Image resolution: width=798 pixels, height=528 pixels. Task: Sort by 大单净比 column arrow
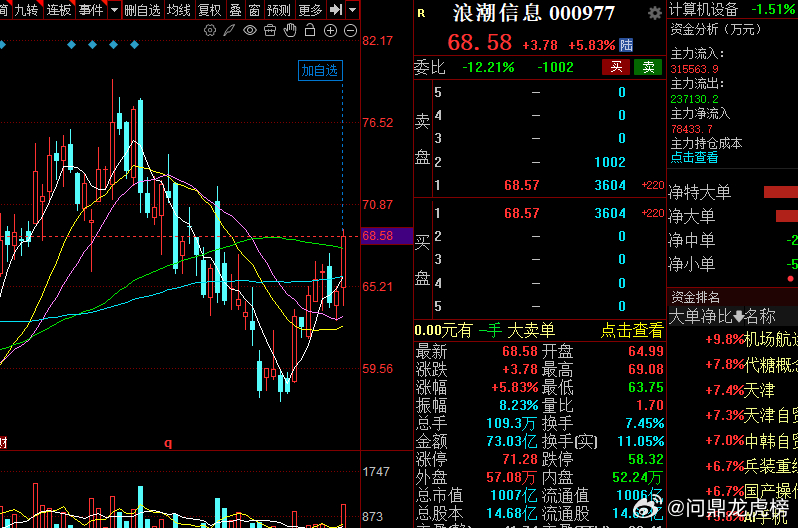tap(738, 317)
